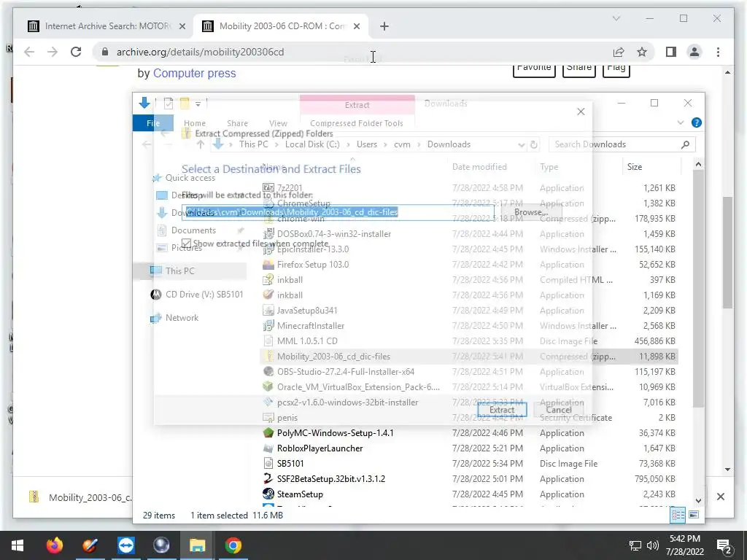Select the Mobility 2003-06 CD-ROM tab
747x560 pixels.
click(281, 26)
